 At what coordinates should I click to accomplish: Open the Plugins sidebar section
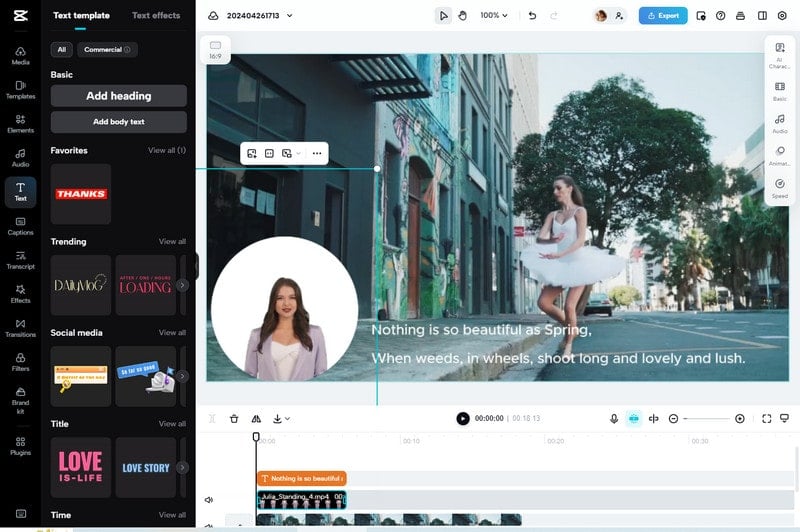20,446
